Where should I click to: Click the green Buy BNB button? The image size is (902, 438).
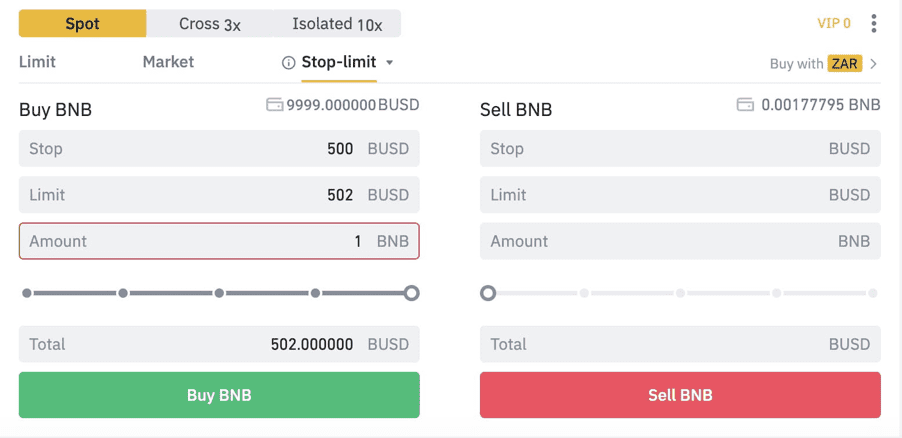coord(219,395)
